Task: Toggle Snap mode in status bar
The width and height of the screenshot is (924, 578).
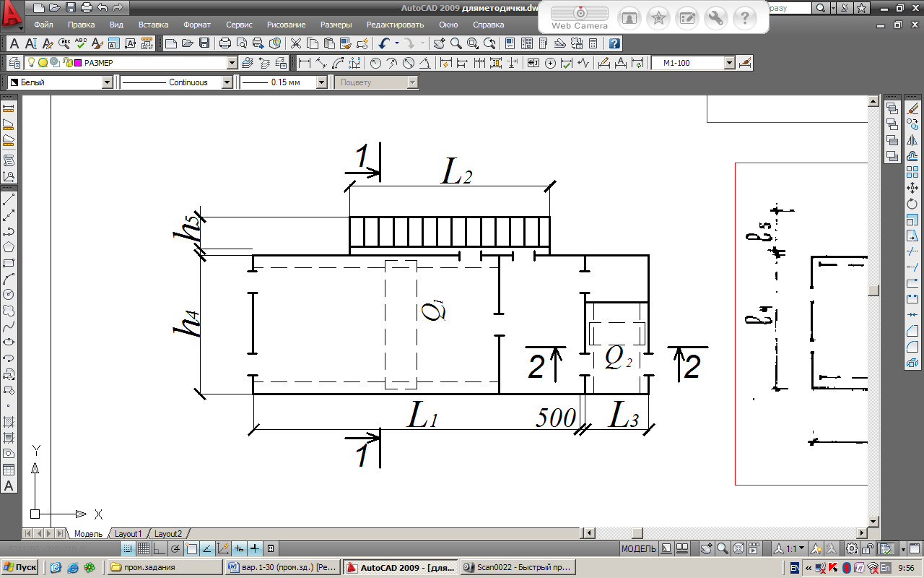Action: (x=128, y=548)
